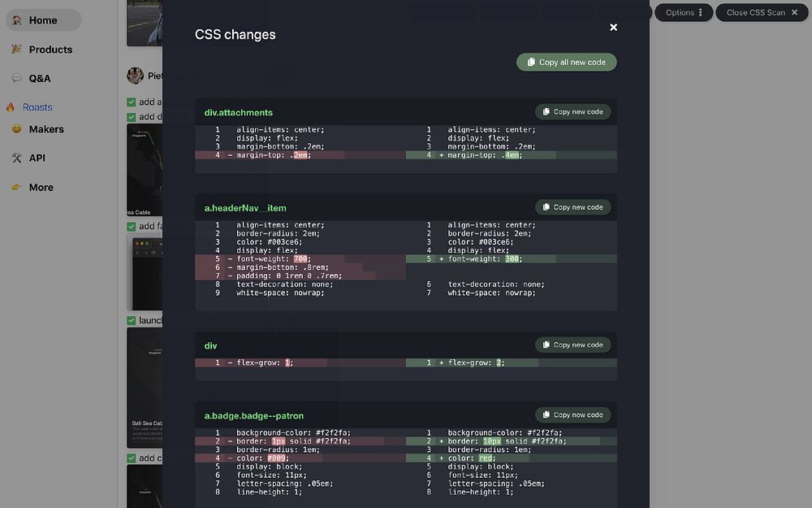Copy new code for div.attachments
812x508 pixels.
point(572,111)
